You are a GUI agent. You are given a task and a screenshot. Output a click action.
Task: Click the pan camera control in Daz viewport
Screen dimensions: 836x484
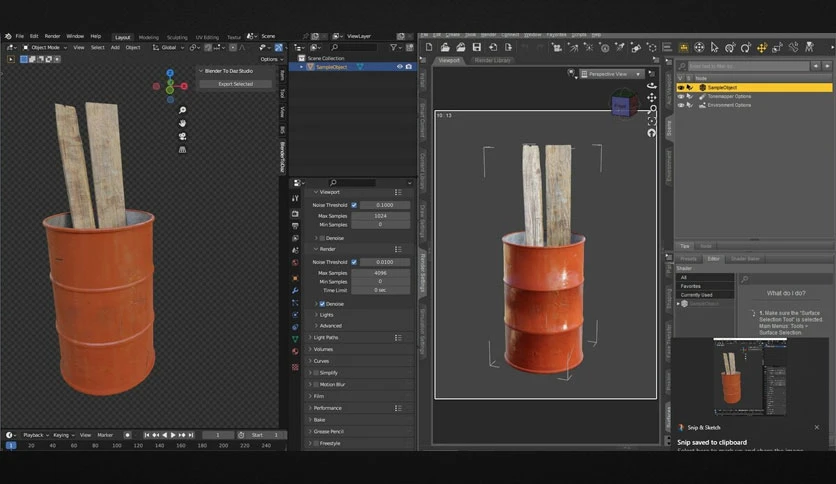[652, 97]
